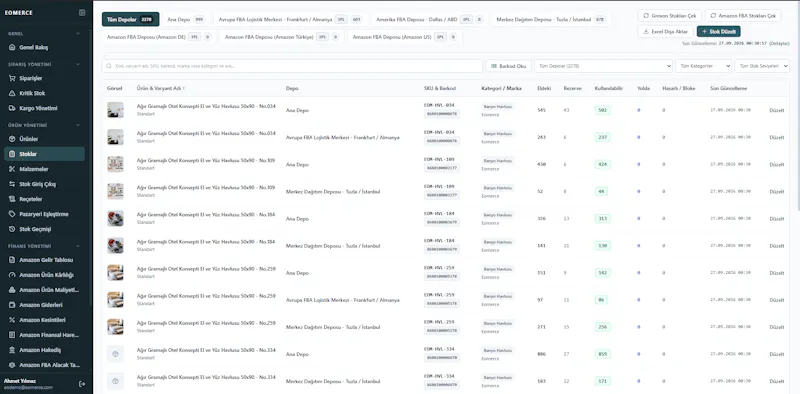Viewport: 800px width, 394px height.
Task: Click the Stok Düzelt button
Action: coord(718,32)
